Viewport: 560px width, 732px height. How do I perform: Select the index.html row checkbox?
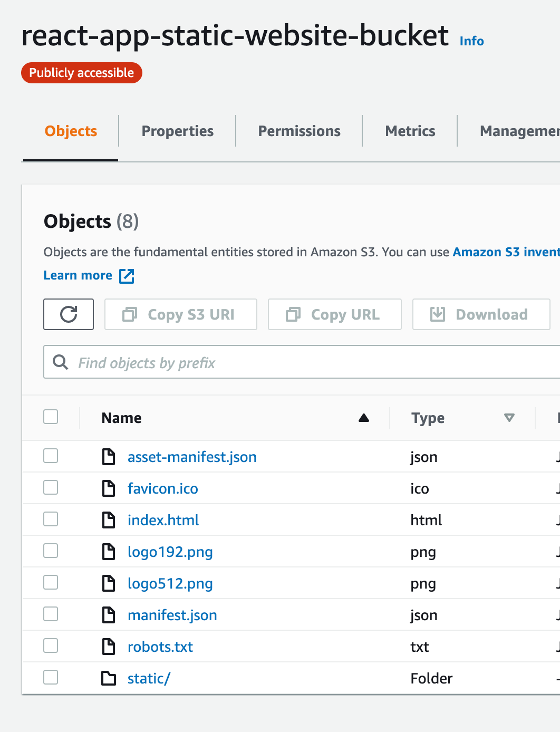(51, 519)
